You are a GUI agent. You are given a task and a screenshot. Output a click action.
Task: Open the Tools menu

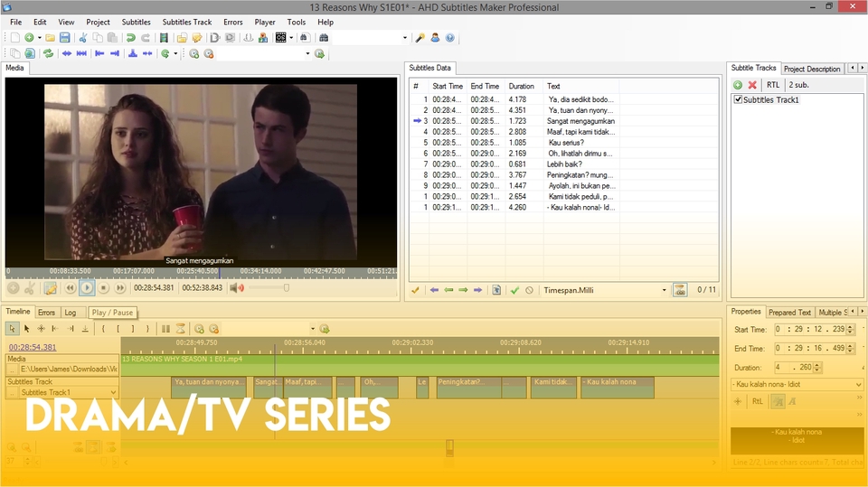(297, 22)
